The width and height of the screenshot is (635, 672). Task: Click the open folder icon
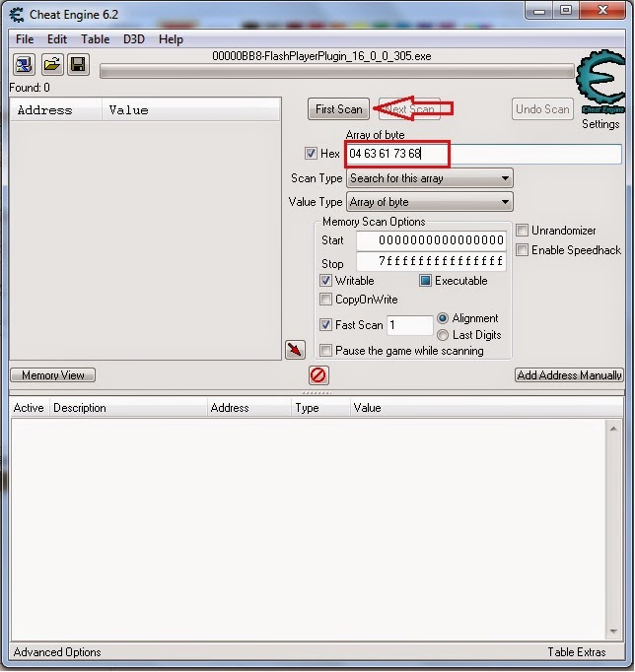coord(52,65)
